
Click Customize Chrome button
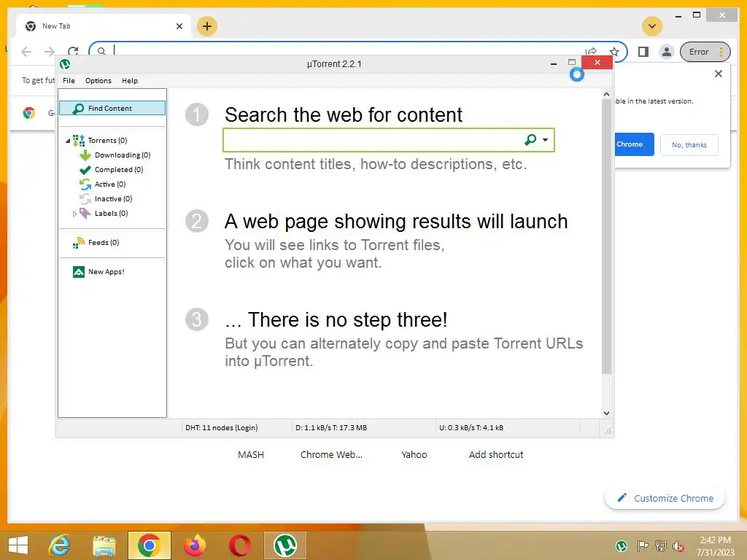[x=665, y=498]
